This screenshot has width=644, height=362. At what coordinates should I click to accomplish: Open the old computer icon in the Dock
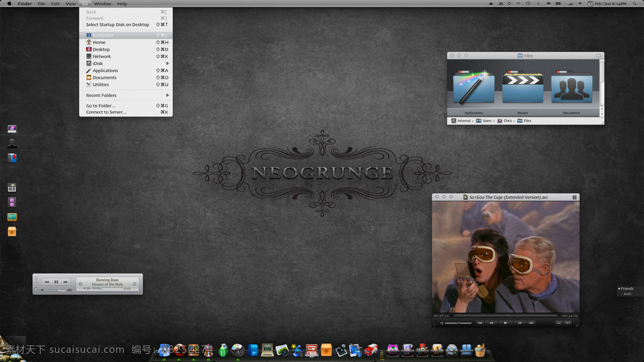point(267,350)
